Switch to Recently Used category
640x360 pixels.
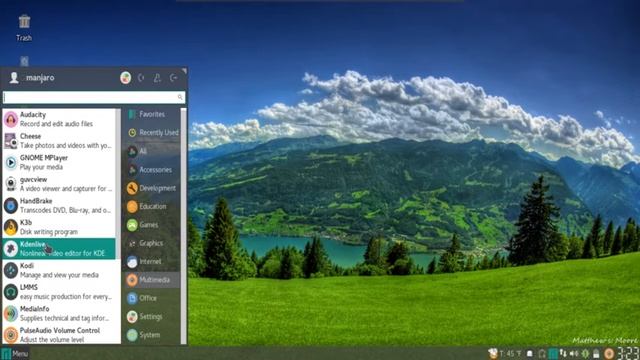(151, 133)
